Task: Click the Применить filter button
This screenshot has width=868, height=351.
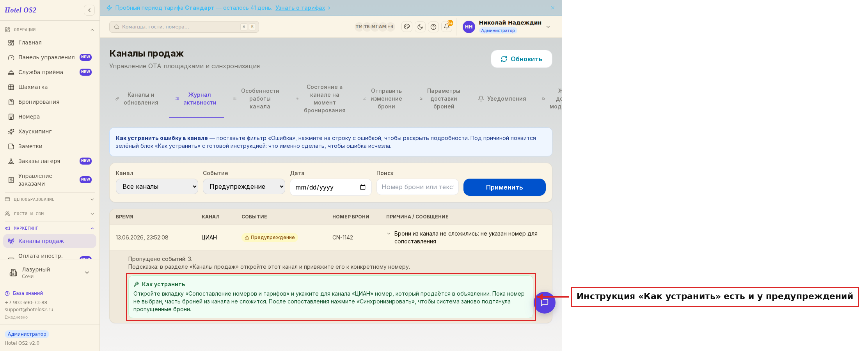Action: [x=504, y=187]
